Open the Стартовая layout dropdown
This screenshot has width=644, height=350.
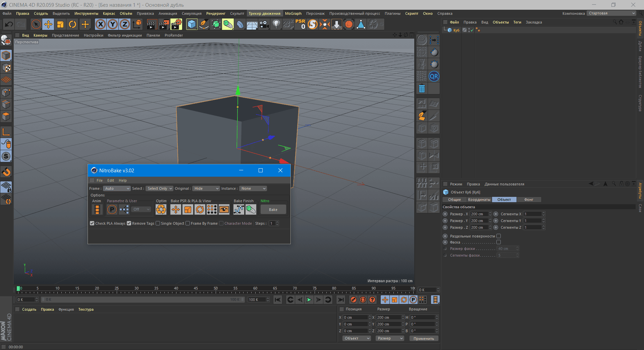611,13
